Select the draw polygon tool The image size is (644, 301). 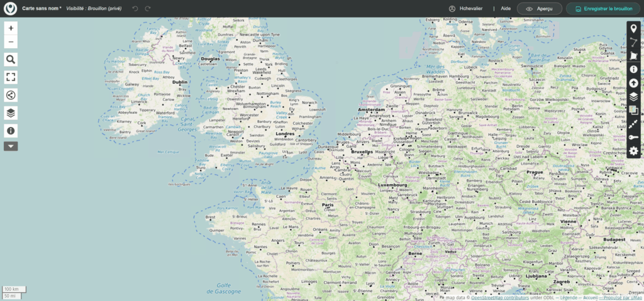[634, 56]
